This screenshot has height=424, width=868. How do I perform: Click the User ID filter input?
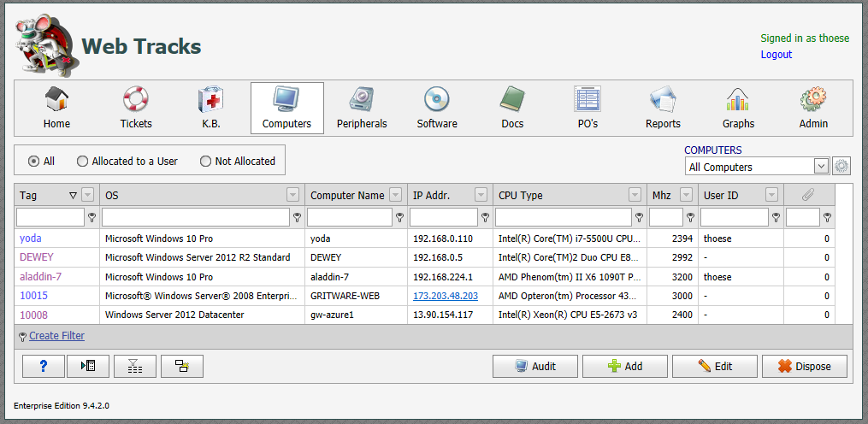[x=735, y=217]
